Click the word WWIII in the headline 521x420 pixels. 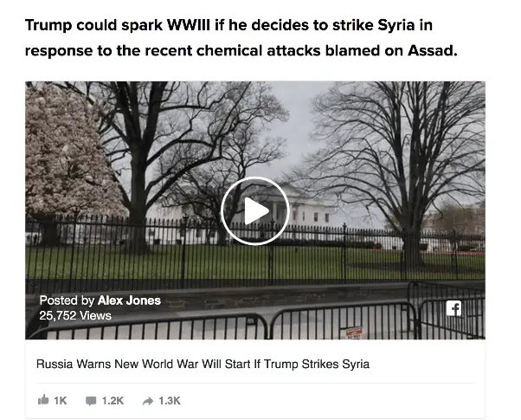pos(189,25)
